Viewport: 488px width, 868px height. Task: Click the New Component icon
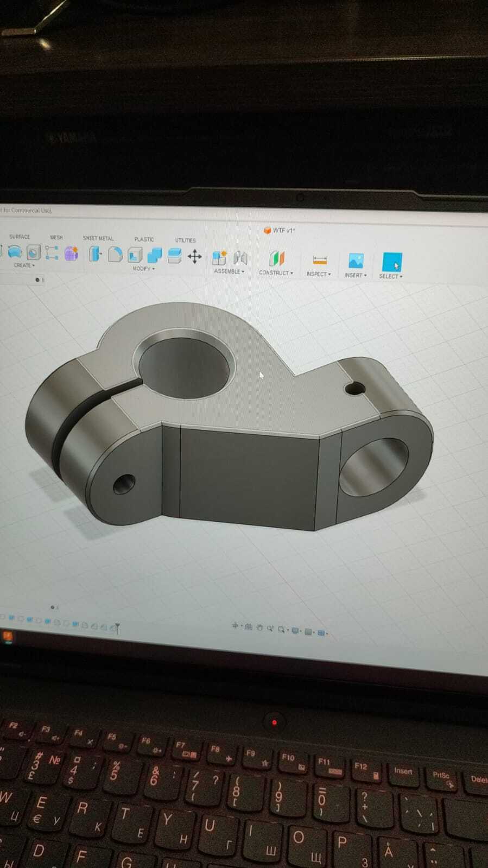click(219, 257)
